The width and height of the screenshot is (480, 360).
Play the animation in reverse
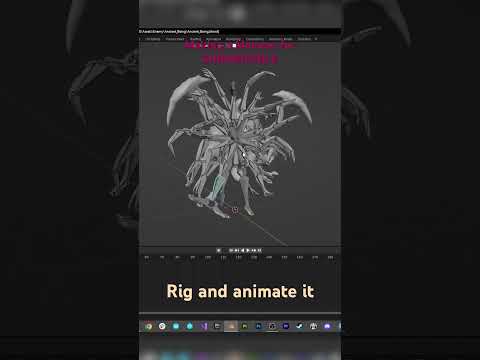point(243,250)
